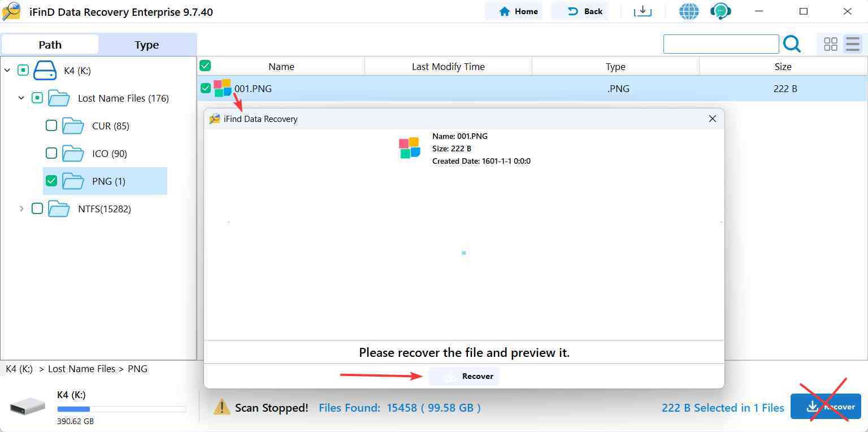This screenshot has height=432, width=868.
Task: Click the iFind Data Recovery dialog title icon
Action: [215, 119]
